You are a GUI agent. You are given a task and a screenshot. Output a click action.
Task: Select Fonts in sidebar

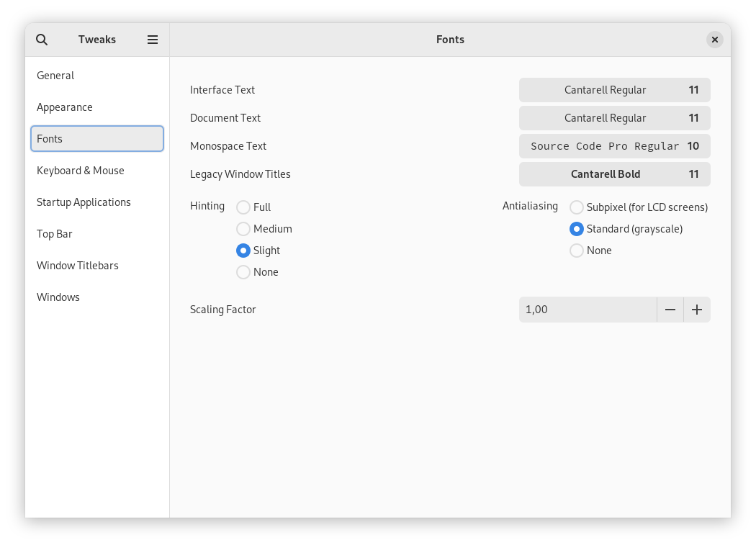pos(97,139)
